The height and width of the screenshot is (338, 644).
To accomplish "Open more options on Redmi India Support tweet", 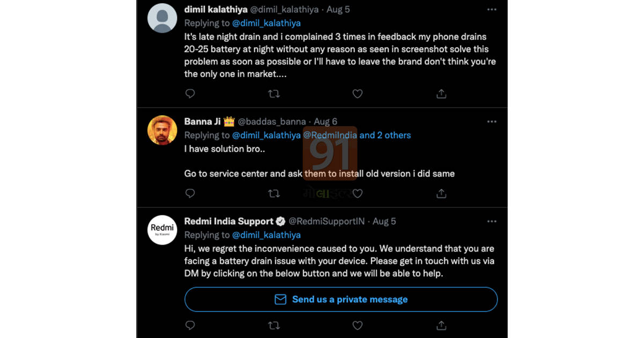I will (492, 221).
